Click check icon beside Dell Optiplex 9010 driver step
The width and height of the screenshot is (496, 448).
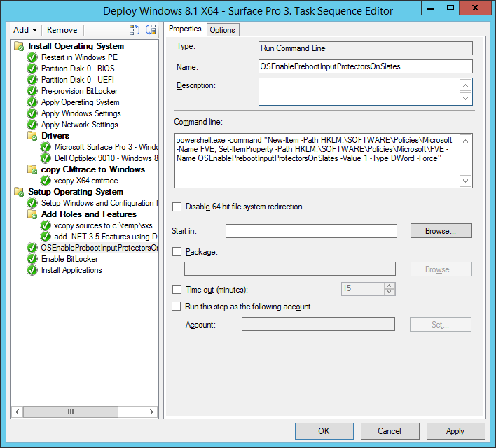[46, 158]
